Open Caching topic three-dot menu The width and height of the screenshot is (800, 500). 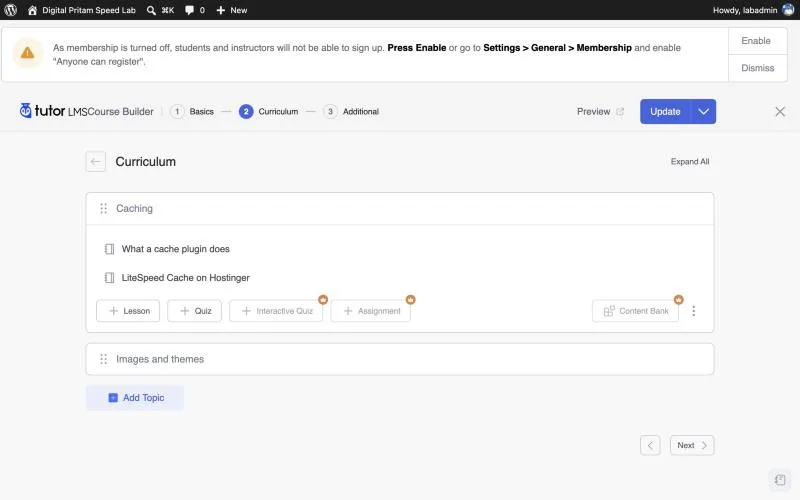tap(694, 311)
